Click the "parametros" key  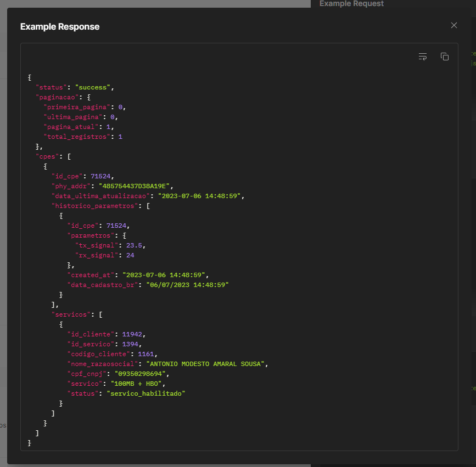[91, 235]
